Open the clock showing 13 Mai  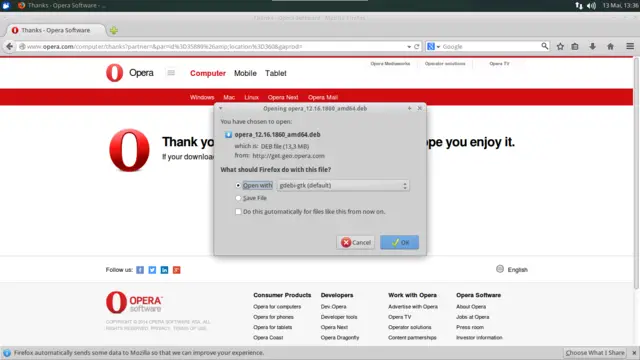click(620, 6)
